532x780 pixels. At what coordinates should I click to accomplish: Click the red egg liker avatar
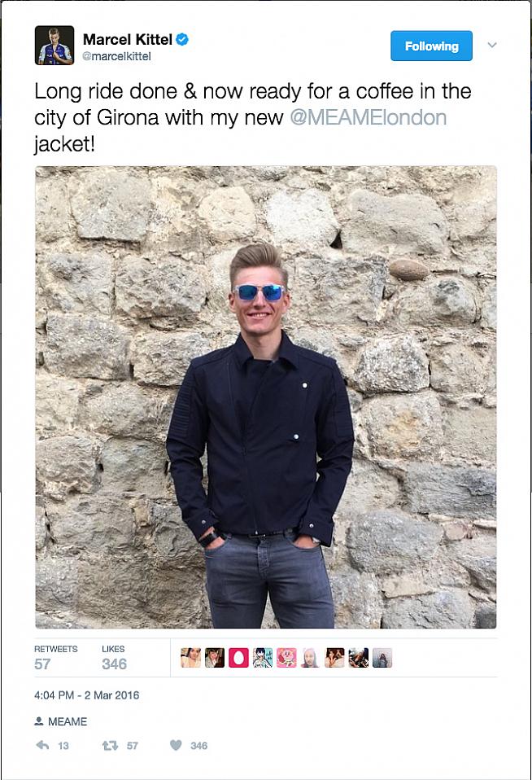pyautogui.click(x=238, y=658)
